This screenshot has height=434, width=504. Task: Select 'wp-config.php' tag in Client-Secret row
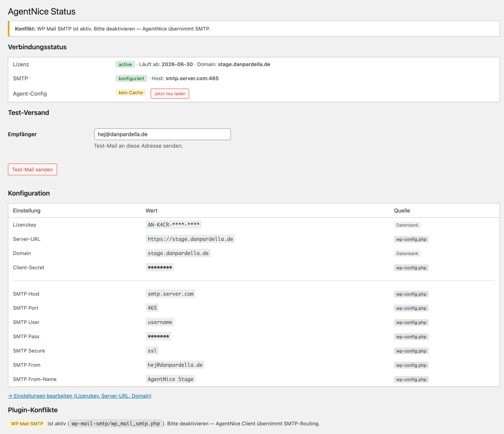[411, 268]
